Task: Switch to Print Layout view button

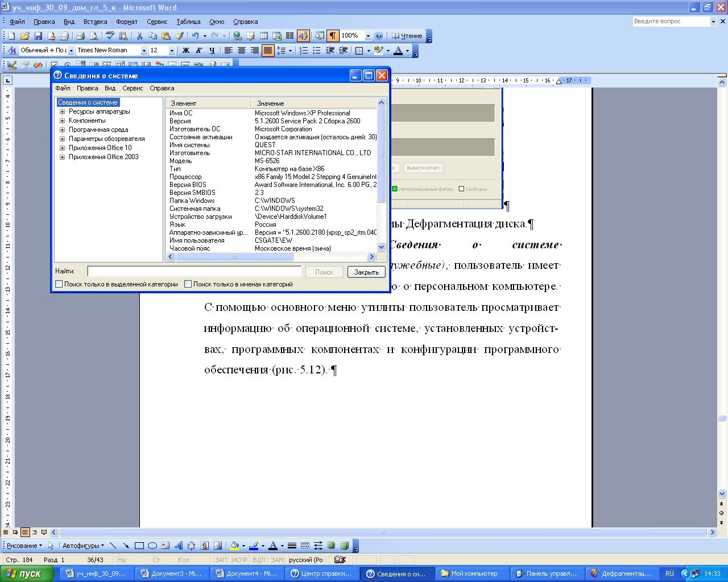Action: pyautogui.click(x=25, y=533)
